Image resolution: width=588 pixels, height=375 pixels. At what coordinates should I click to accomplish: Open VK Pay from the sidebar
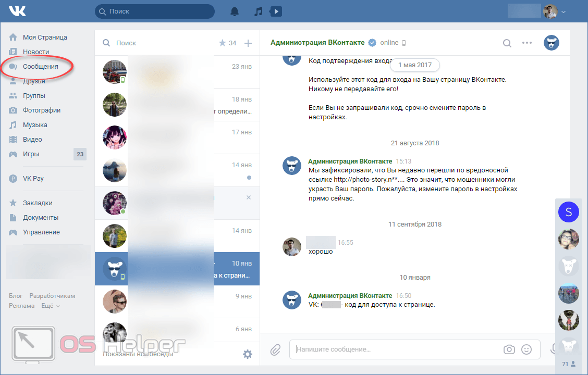[33, 179]
